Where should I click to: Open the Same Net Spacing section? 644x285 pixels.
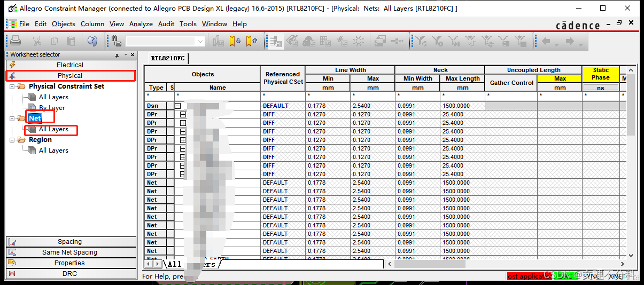pyautogui.click(x=70, y=252)
